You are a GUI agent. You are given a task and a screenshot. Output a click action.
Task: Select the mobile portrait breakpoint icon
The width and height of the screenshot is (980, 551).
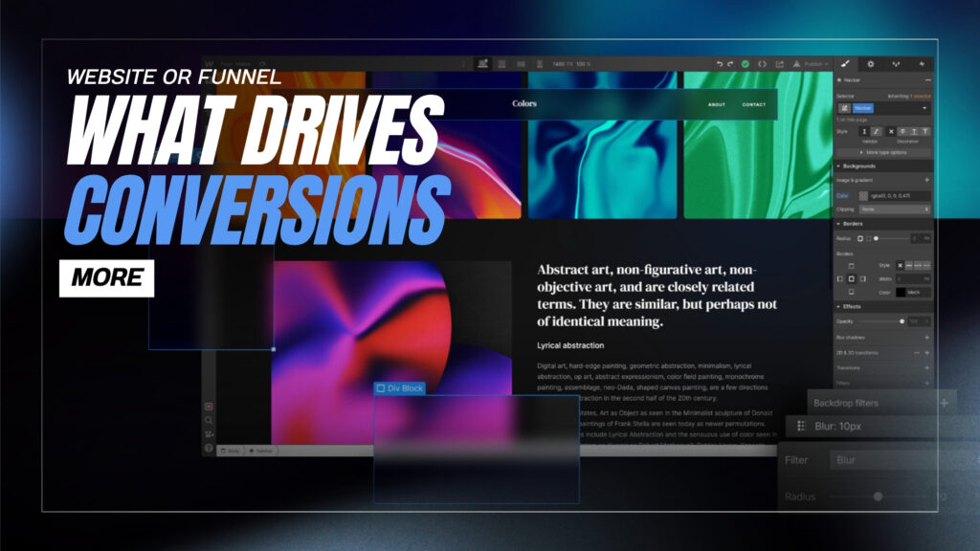[x=538, y=64]
